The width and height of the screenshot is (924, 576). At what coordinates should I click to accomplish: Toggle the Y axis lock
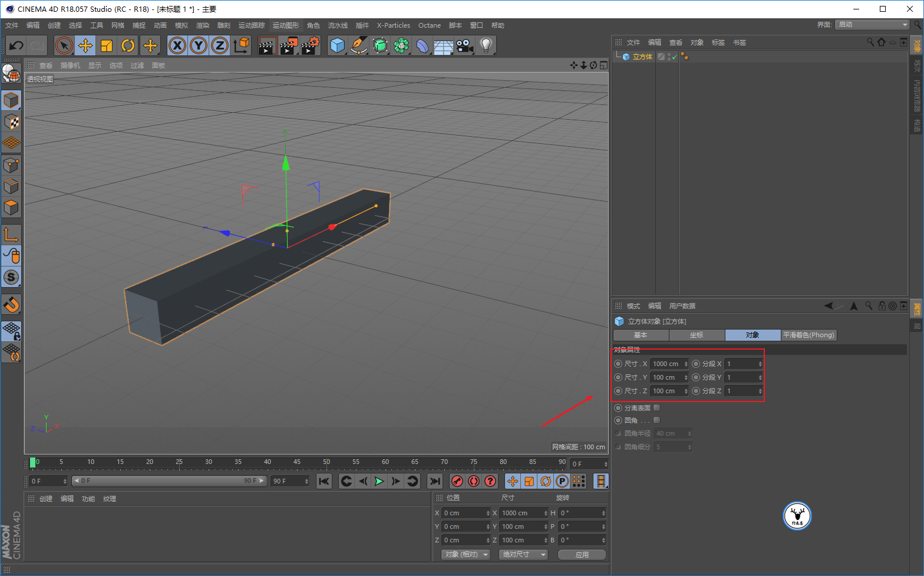[x=199, y=45]
